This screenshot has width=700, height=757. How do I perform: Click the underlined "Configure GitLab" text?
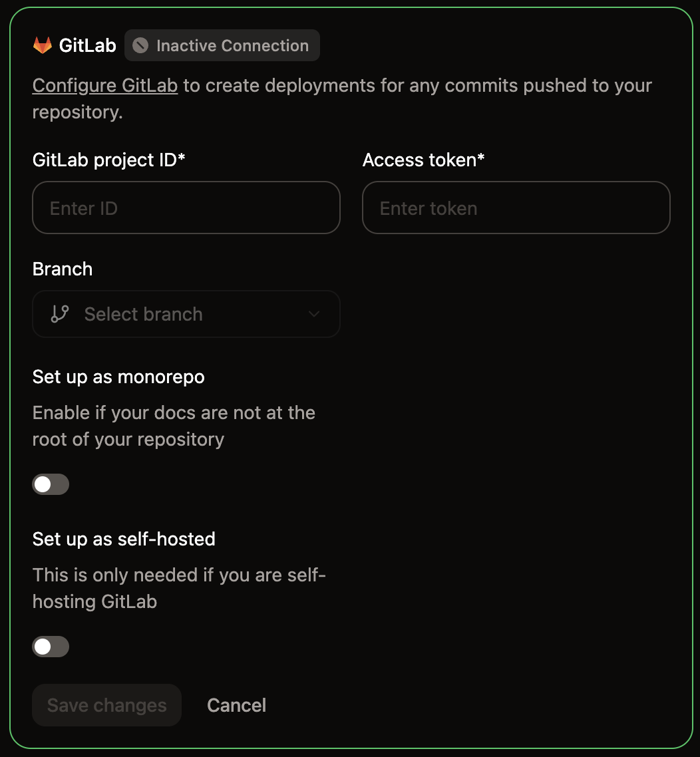(x=104, y=85)
